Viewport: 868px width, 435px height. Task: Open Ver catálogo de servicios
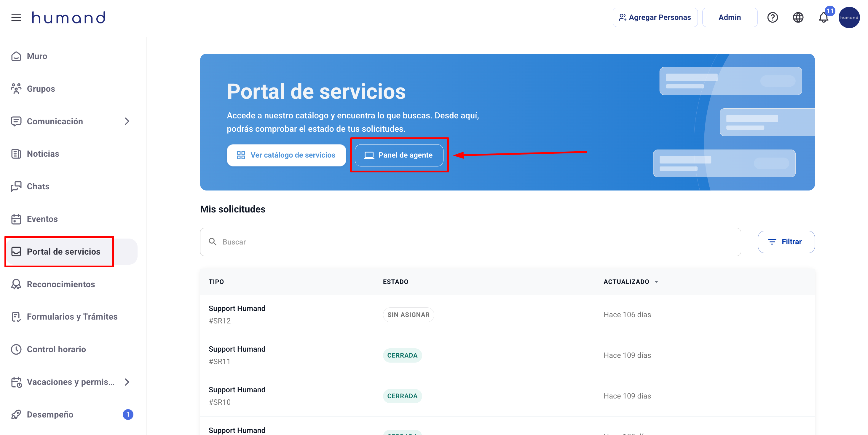[x=286, y=155]
